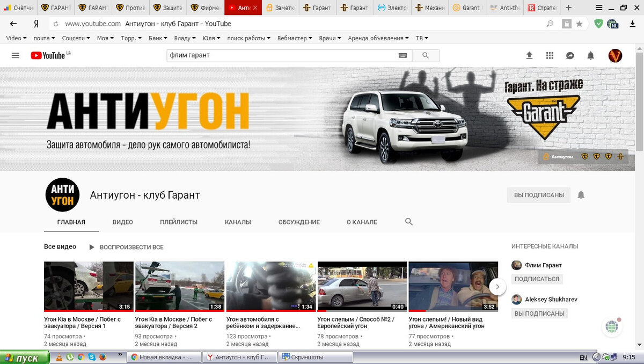Open the on-screen keyboard in search box
Viewport: 644px width, 364px height.
(402, 55)
